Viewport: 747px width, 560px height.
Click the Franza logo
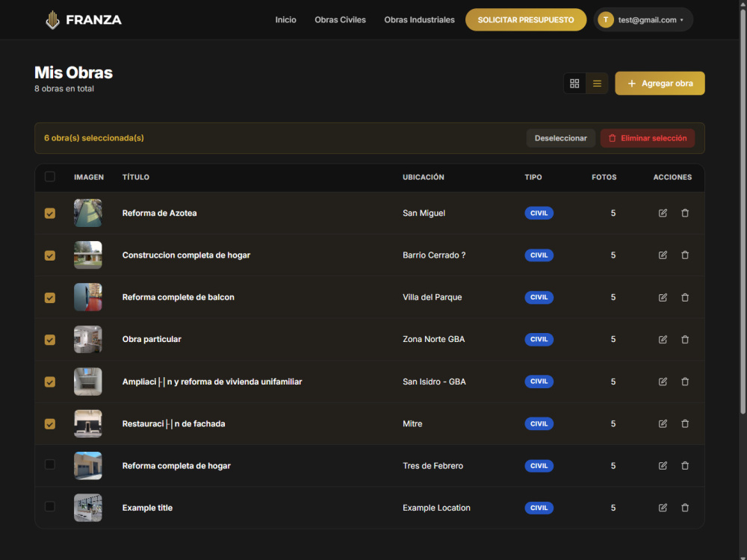click(x=84, y=19)
